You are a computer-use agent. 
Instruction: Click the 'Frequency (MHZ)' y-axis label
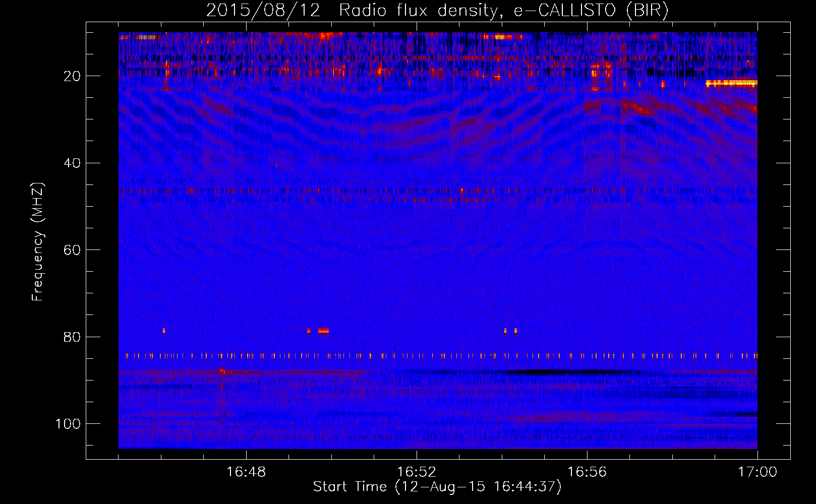[x=38, y=242]
